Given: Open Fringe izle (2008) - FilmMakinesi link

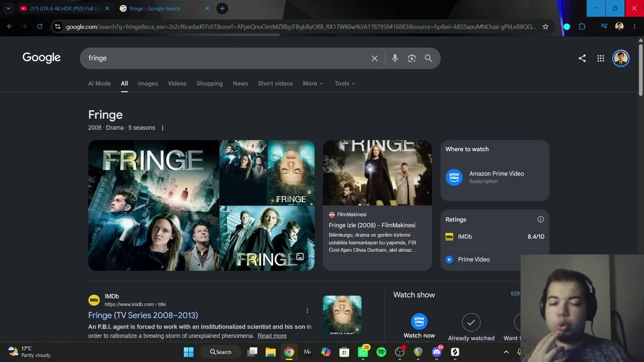Looking at the screenshot, I should pos(372,225).
